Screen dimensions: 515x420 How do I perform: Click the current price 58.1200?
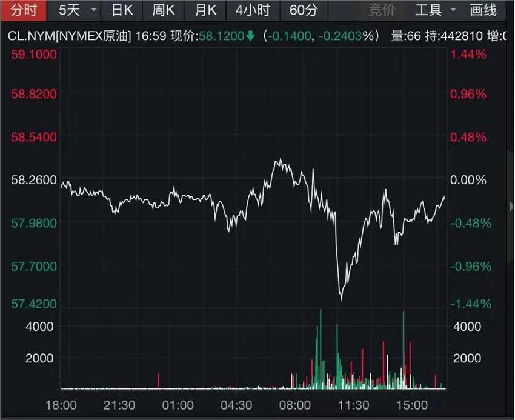pos(221,36)
